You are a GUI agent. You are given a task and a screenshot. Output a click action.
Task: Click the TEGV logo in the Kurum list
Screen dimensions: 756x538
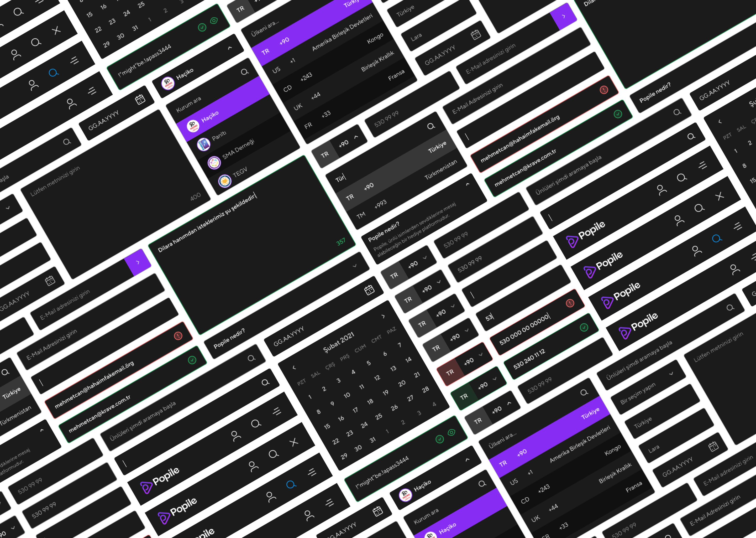(x=225, y=181)
